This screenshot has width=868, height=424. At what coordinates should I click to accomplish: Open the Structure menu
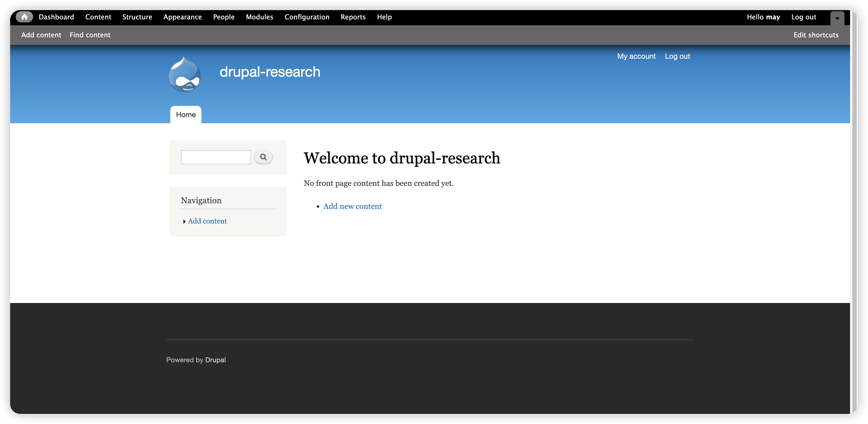137,17
